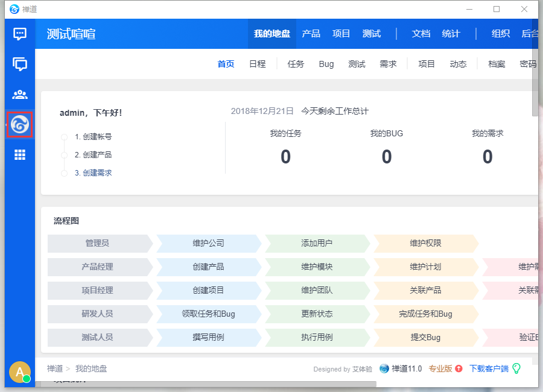Click the 我的任务 count number
The image size is (543, 392).
pos(285,157)
